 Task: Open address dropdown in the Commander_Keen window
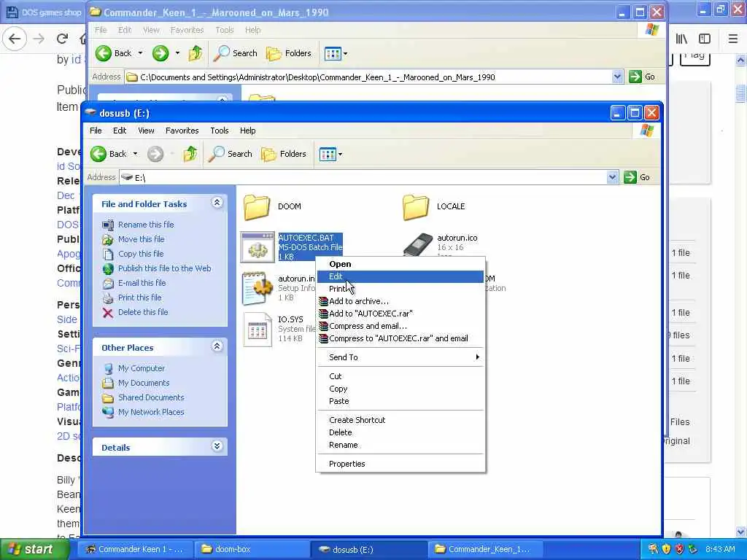[x=617, y=77]
